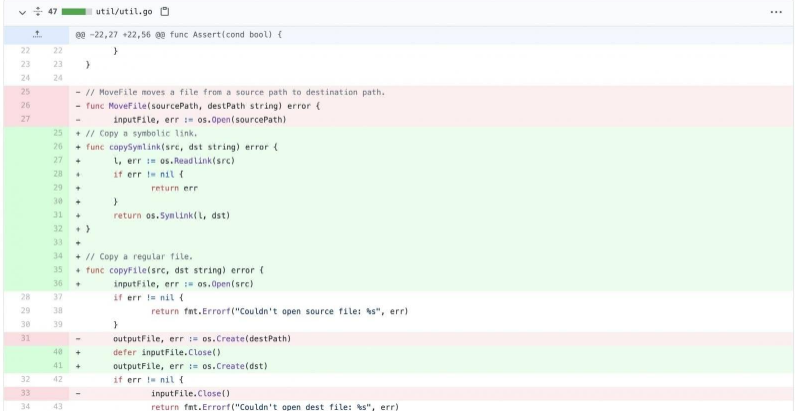The width and height of the screenshot is (795, 411).
Task: Click the added defer inputFile.Close() line
Action: point(166,352)
